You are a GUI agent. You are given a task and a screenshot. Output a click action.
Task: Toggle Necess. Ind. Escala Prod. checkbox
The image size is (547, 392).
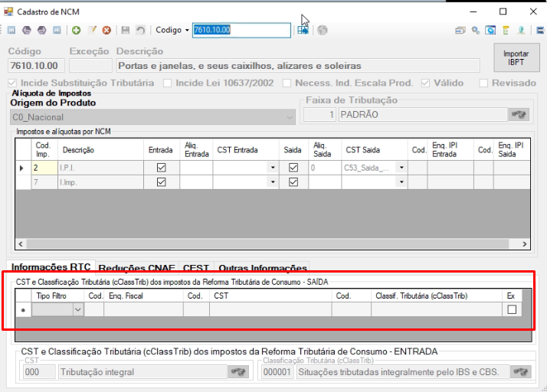[x=287, y=83]
